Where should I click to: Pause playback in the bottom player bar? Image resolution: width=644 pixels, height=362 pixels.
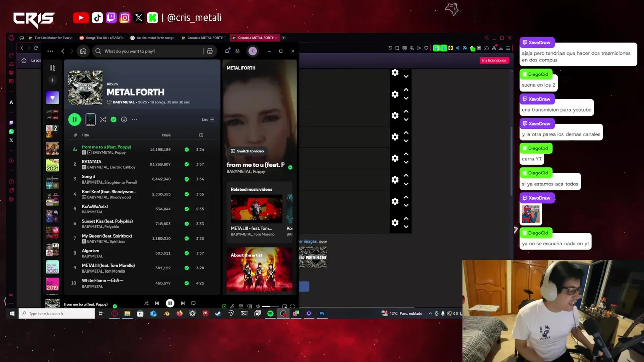[170, 303]
